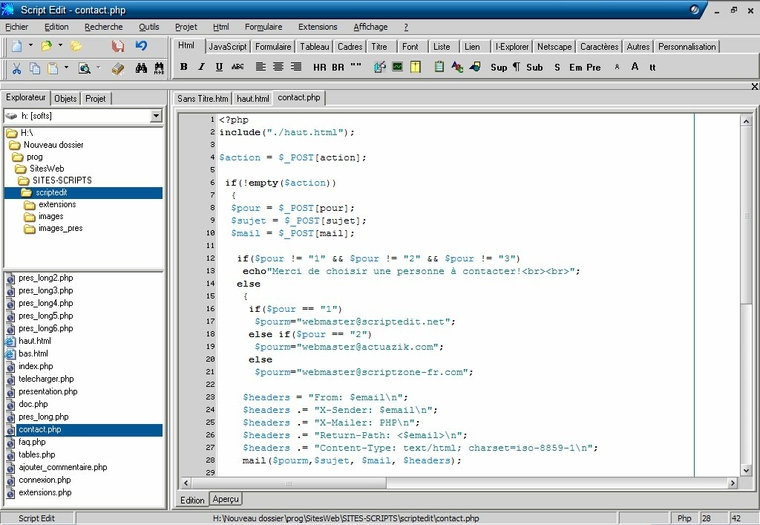Insert Sup superscript tag
This screenshot has height=525, width=760.
click(499, 67)
